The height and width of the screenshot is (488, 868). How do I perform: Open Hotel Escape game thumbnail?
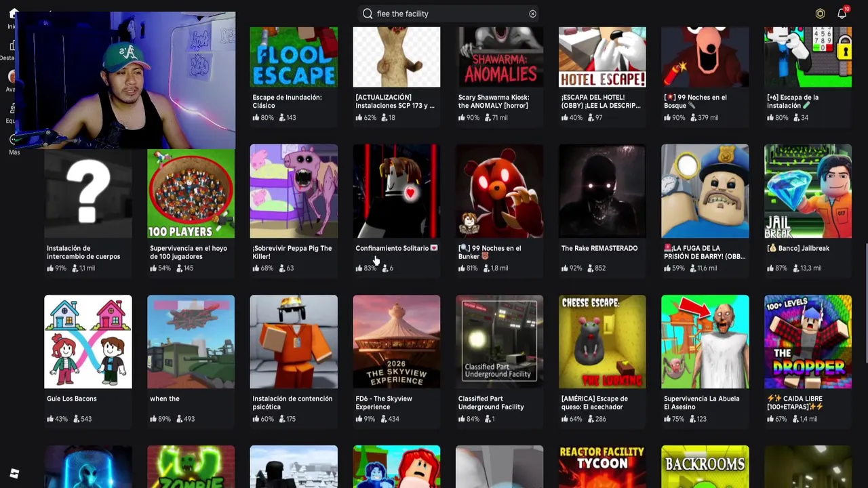click(602, 57)
